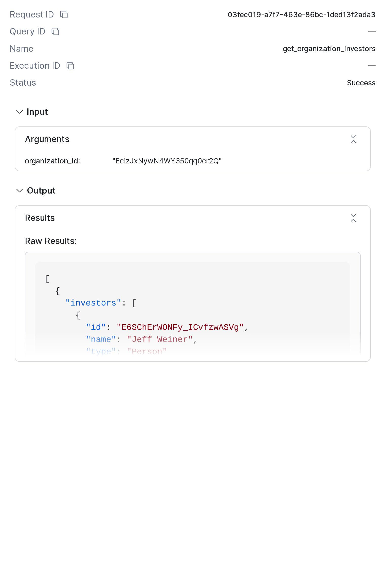Click the investor id string E6SChErWONFy_ICvfzwASVg
Screen dimensions: 385x588
180,327
